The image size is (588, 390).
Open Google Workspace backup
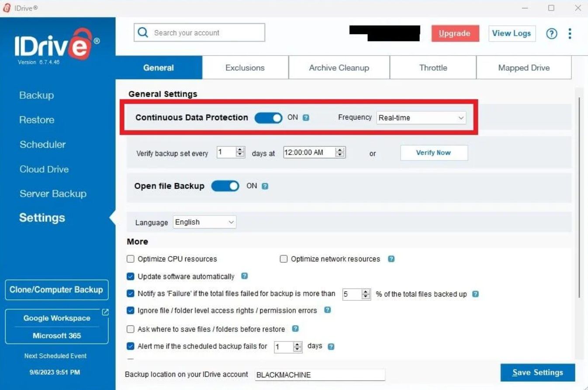[x=57, y=318]
